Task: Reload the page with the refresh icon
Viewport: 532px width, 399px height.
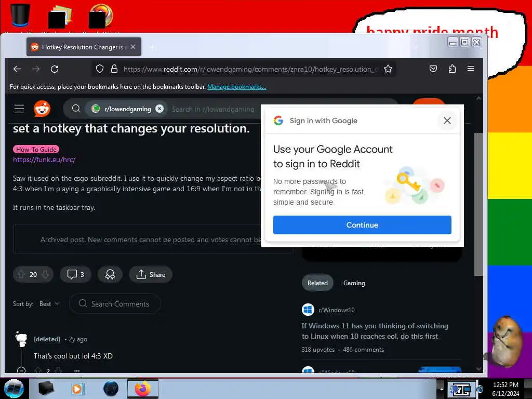Action: point(55,69)
